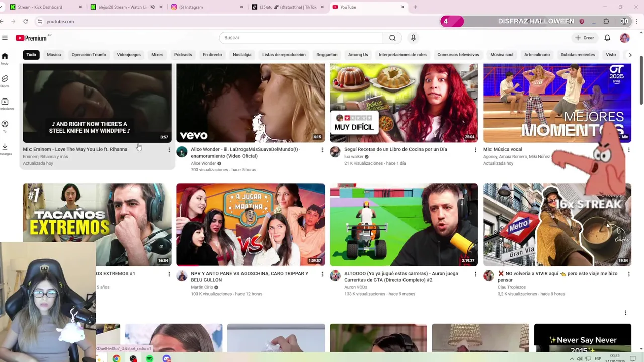Select the Arte culinario chip
Image resolution: width=644 pixels, height=362 pixels.
537,55
